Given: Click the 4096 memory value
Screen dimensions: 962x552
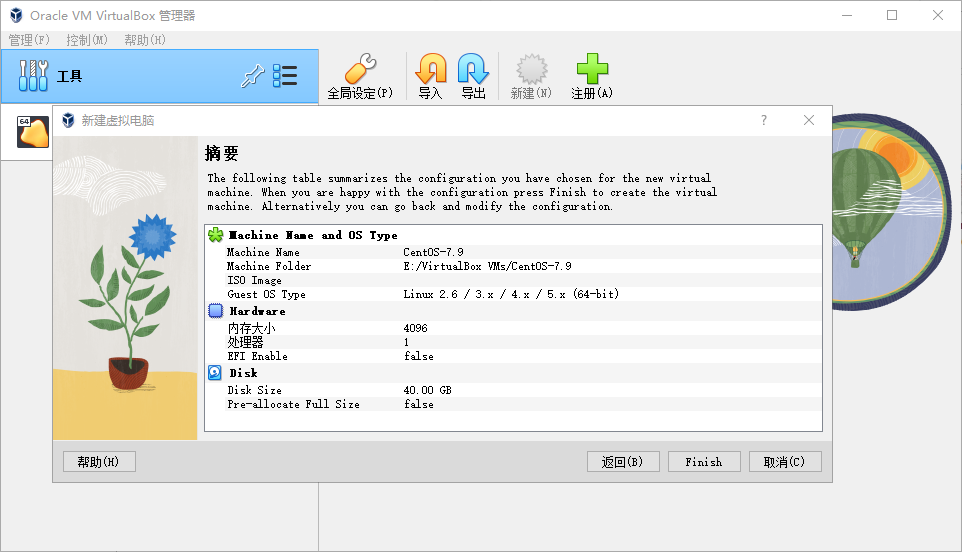Looking at the screenshot, I should (x=415, y=328).
